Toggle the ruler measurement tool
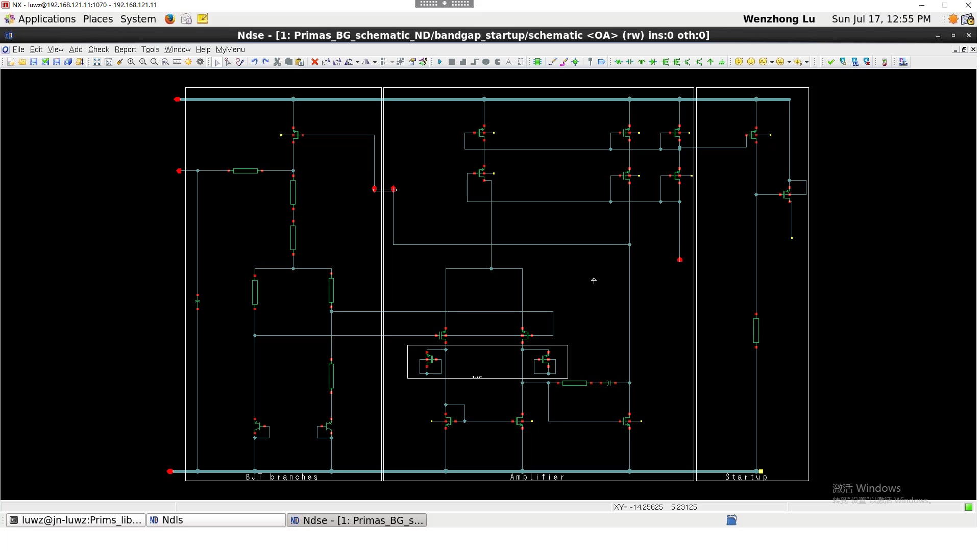Screen dimensions: 980x551 177,62
